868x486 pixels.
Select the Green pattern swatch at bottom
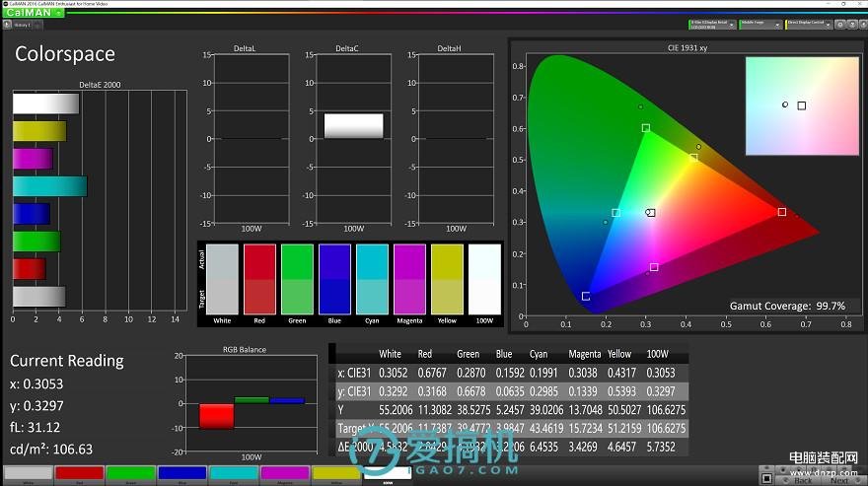[x=129, y=474]
